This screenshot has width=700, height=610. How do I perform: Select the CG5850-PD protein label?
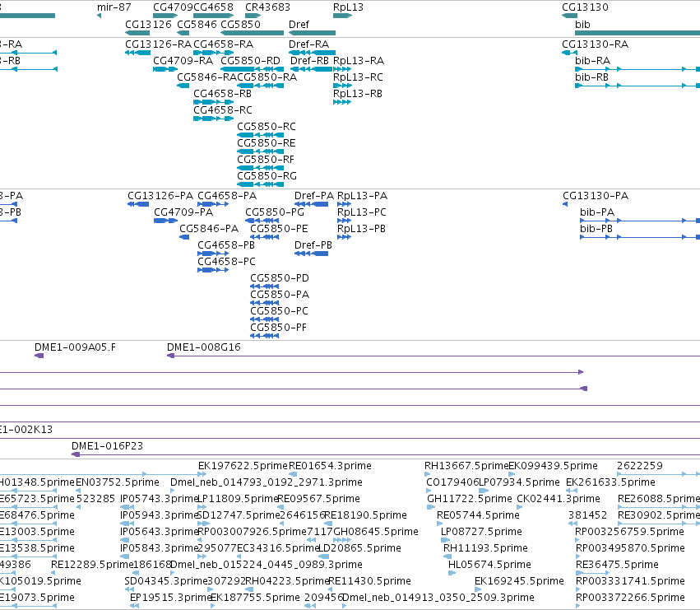tap(280, 278)
